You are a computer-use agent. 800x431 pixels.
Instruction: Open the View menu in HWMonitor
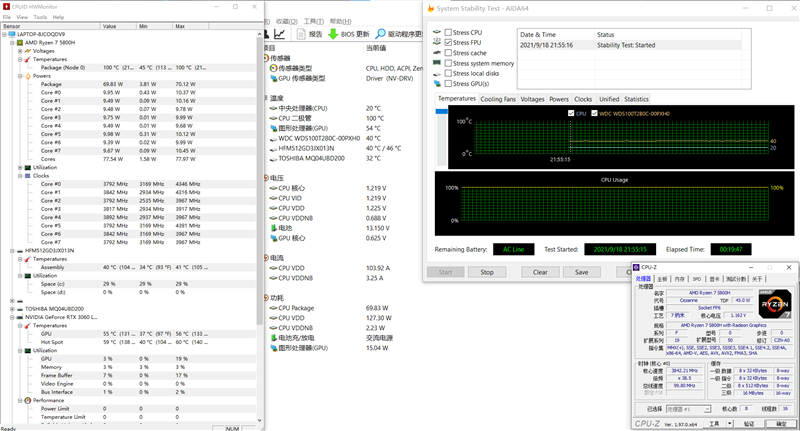click(x=22, y=17)
